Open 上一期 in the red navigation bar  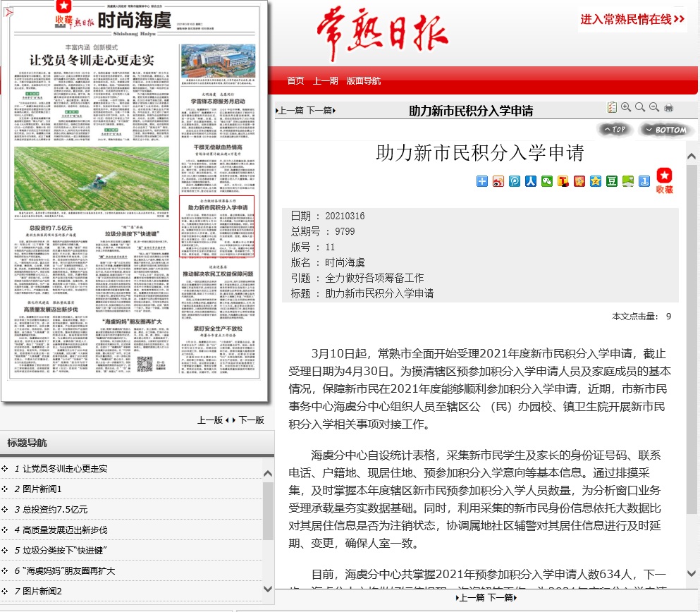[x=326, y=81]
